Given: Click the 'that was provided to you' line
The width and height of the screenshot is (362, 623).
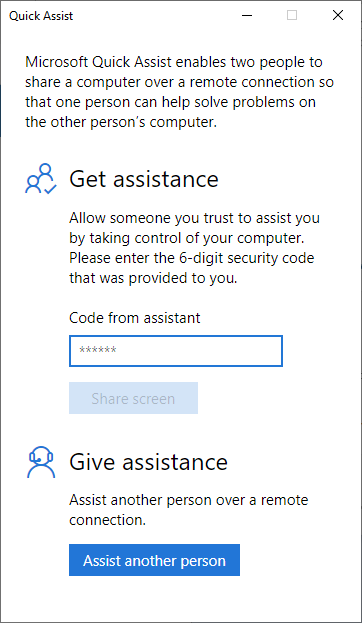Looking at the screenshot, I should 153,278.
